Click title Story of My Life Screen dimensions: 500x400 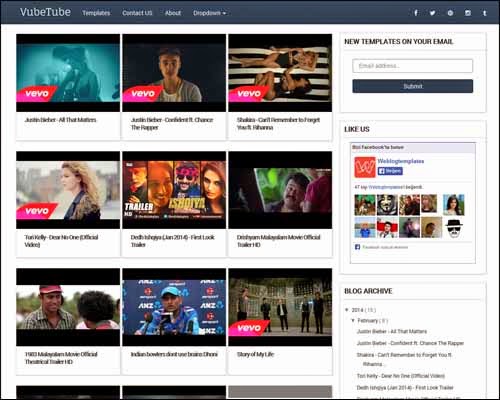(x=255, y=354)
